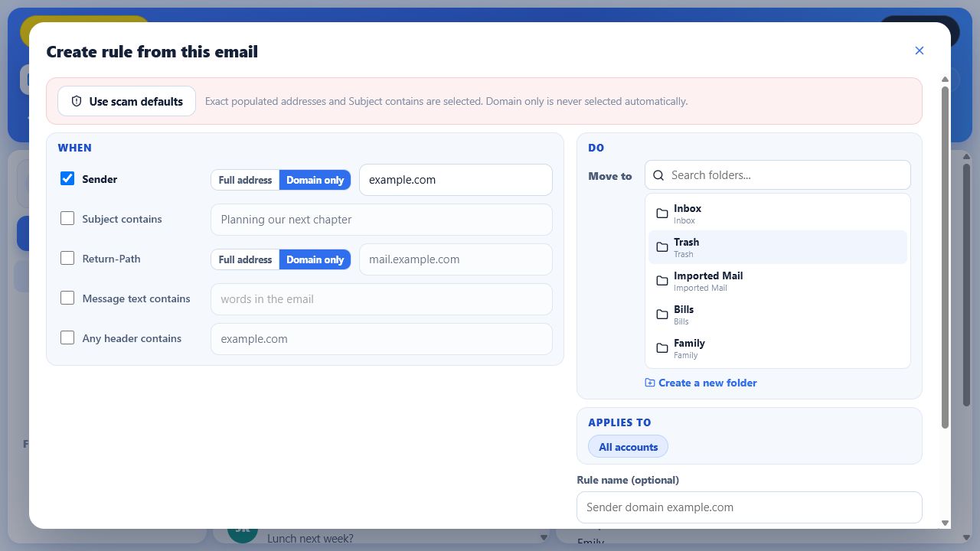
Task: Switch Sender to Full address
Action: click(x=245, y=180)
